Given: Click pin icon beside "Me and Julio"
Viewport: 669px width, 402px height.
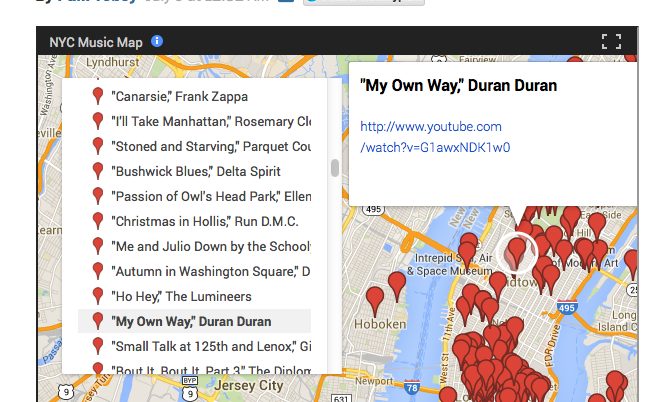Looking at the screenshot, I should (x=98, y=246).
